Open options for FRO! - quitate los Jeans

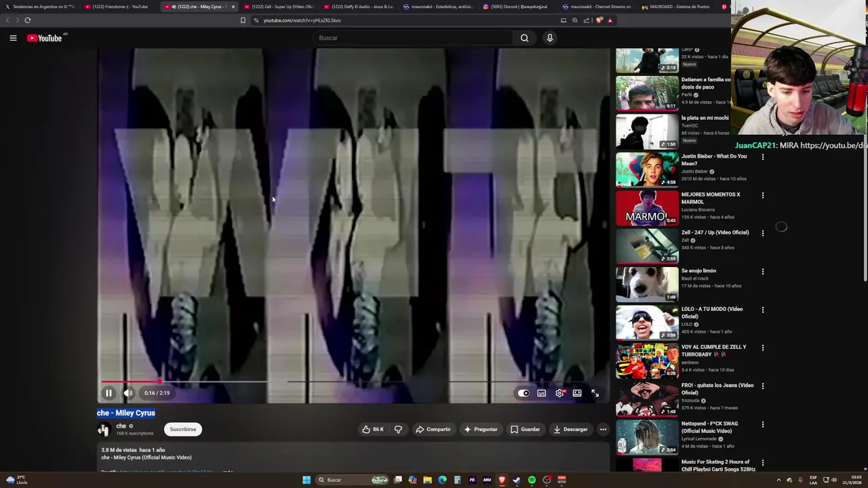pyautogui.click(x=763, y=386)
